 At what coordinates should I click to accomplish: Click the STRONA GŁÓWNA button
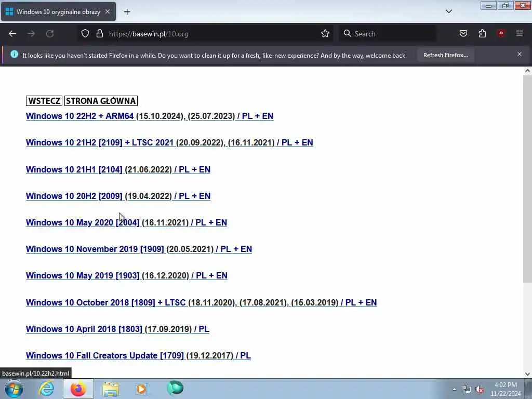(x=101, y=101)
